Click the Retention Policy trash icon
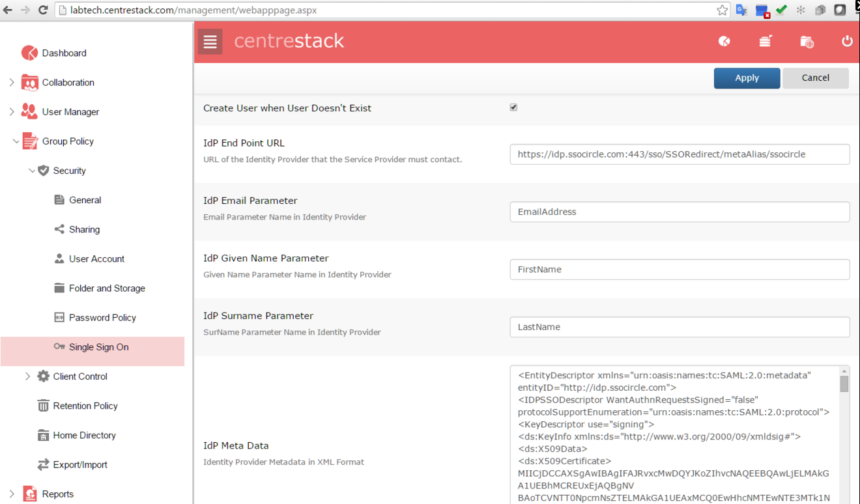Viewport: 860px width, 504px height. 43,406
